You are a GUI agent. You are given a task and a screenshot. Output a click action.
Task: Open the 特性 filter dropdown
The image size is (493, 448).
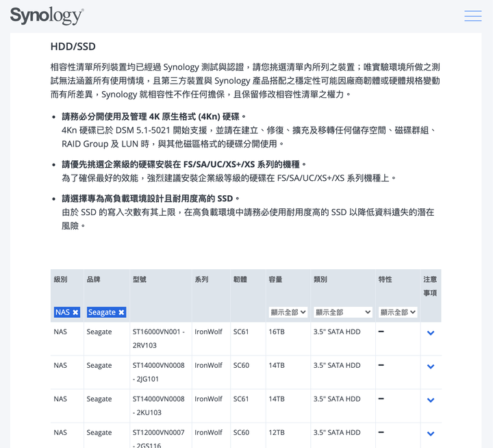point(398,312)
